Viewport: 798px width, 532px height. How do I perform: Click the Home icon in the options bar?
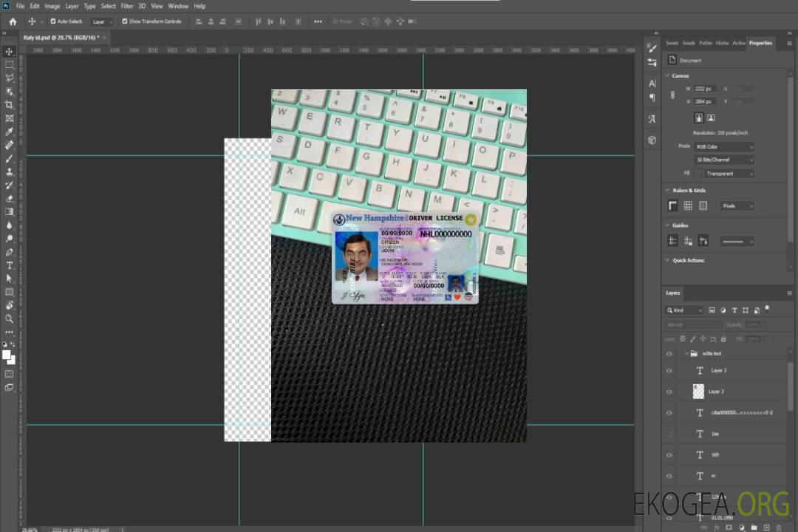pos(13,21)
